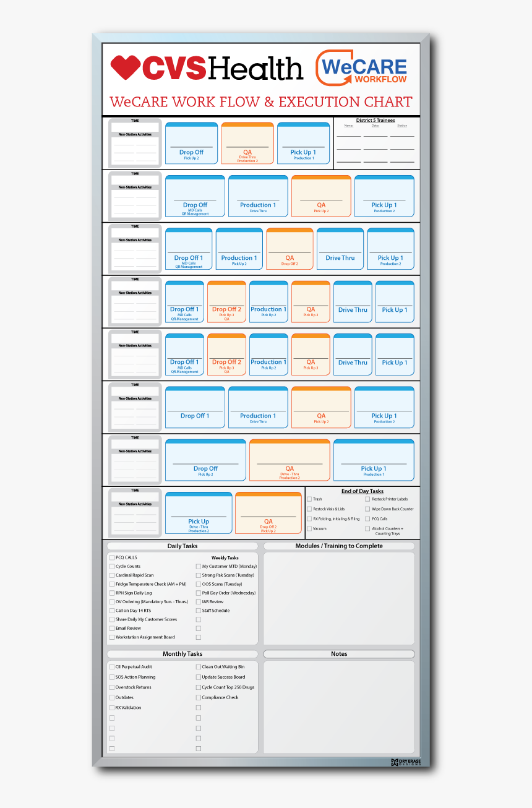This screenshot has width=532, height=808.
Task: Select the orange QA Drive Thru station card
Action: pyautogui.click(x=247, y=143)
